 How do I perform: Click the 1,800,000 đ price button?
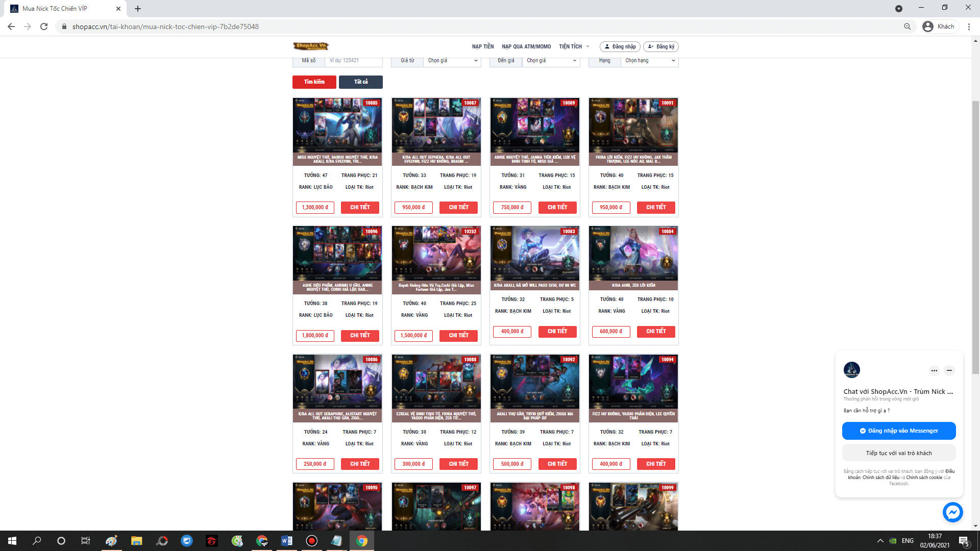tap(315, 336)
